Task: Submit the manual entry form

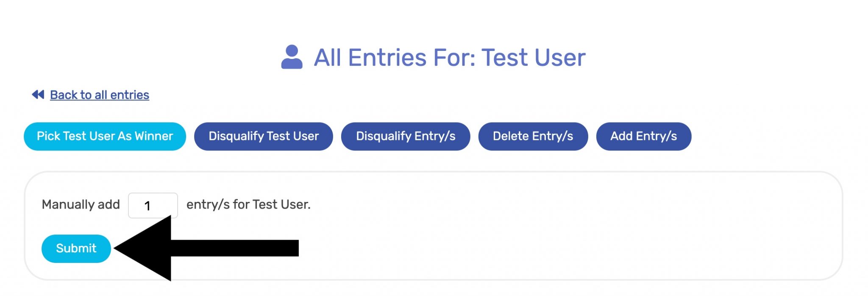Action: [76, 249]
